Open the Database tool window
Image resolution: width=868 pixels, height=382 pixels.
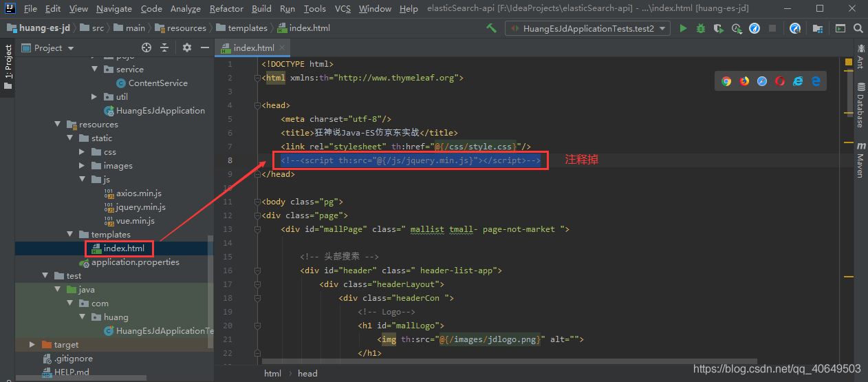click(x=860, y=104)
